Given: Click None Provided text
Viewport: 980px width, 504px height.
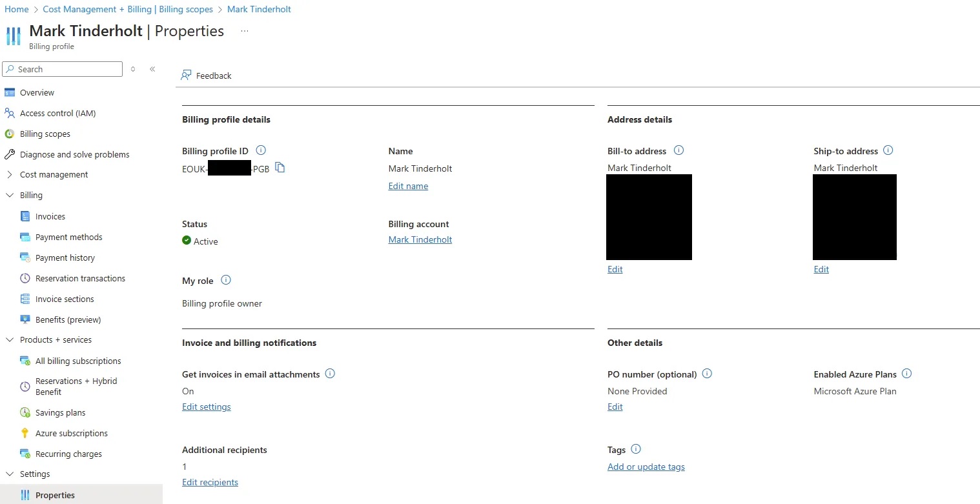Looking at the screenshot, I should tap(637, 391).
